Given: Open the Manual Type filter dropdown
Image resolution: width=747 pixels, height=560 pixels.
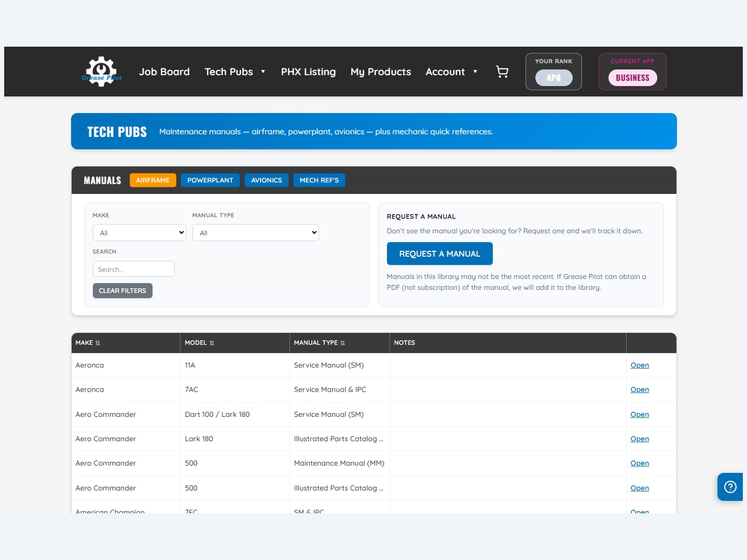Looking at the screenshot, I should (x=256, y=233).
